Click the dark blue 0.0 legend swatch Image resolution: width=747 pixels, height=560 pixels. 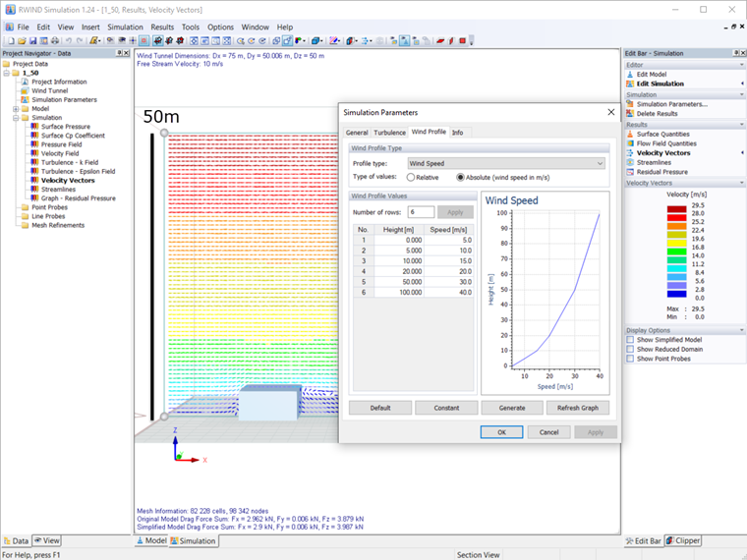pyautogui.click(x=676, y=295)
